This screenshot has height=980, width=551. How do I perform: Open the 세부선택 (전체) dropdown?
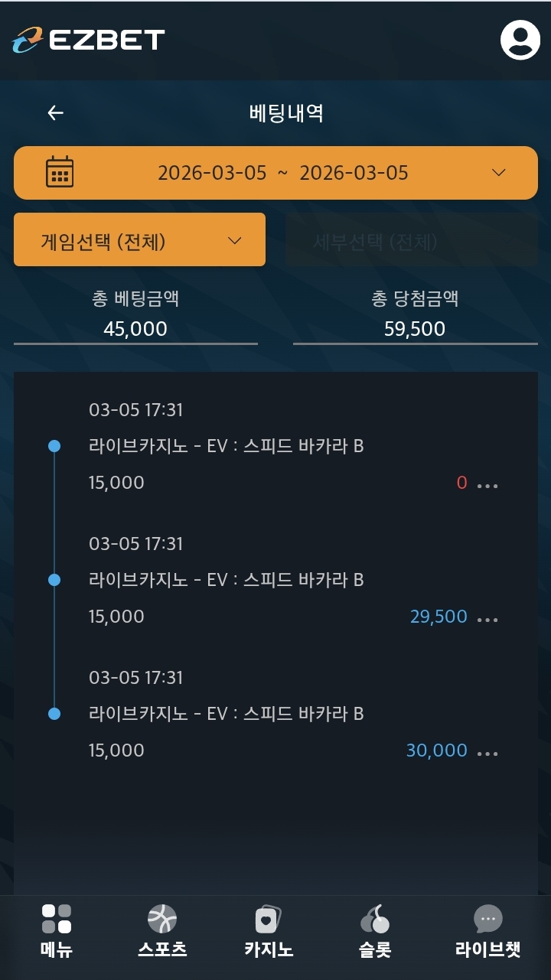coord(411,240)
